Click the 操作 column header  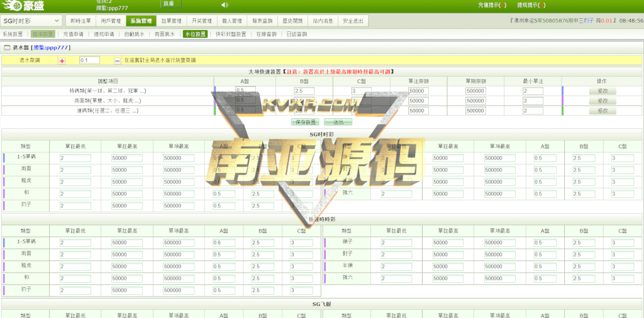pyautogui.click(x=602, y=81)
